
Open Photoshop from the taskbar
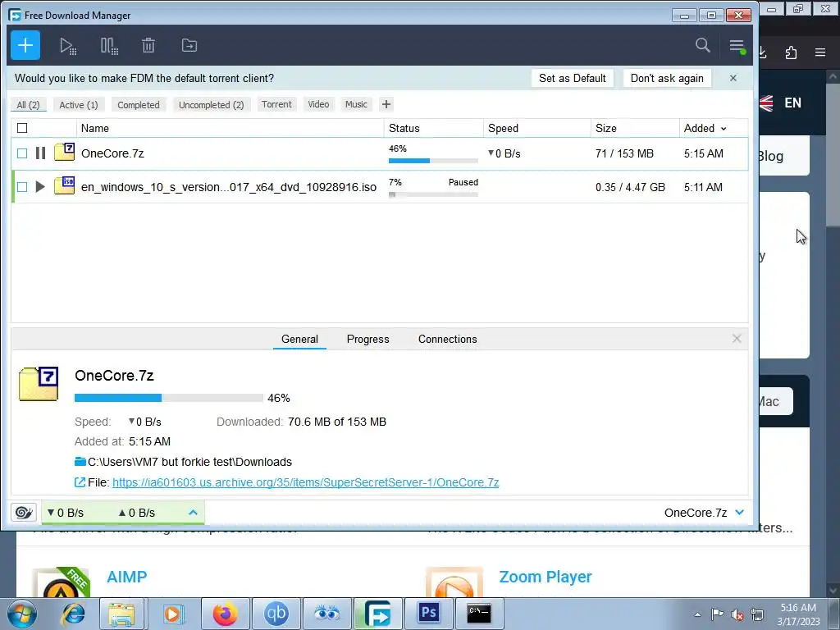(x=428, y=614)
